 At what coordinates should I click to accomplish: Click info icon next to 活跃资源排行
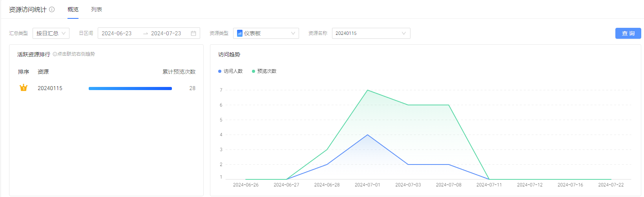[x=55, y=54]
